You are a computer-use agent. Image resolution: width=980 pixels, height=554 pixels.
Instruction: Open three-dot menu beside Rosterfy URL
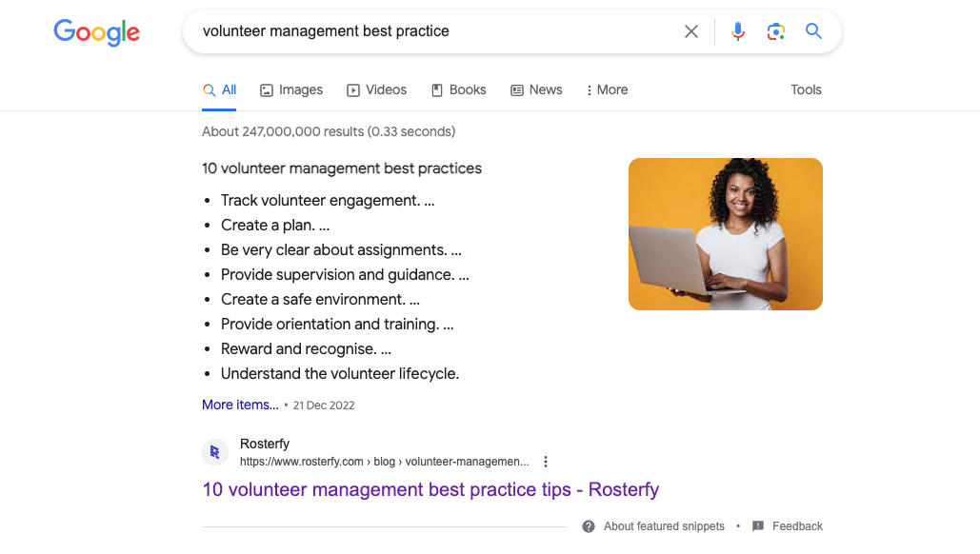546,462
